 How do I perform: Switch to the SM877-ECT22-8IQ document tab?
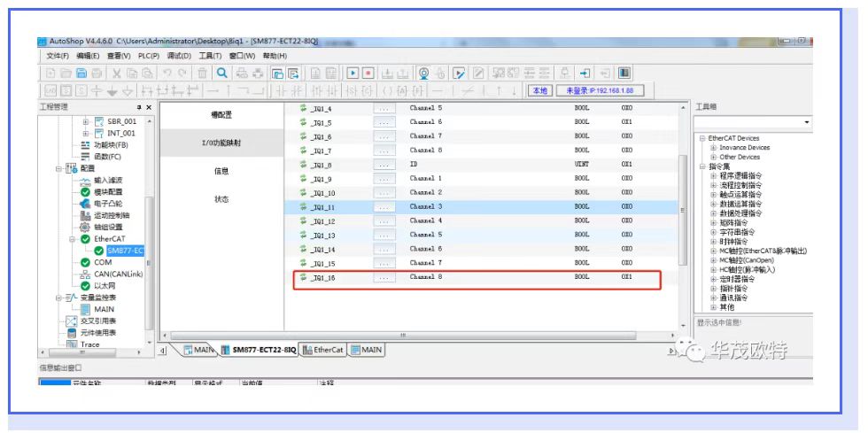(259, 351)
